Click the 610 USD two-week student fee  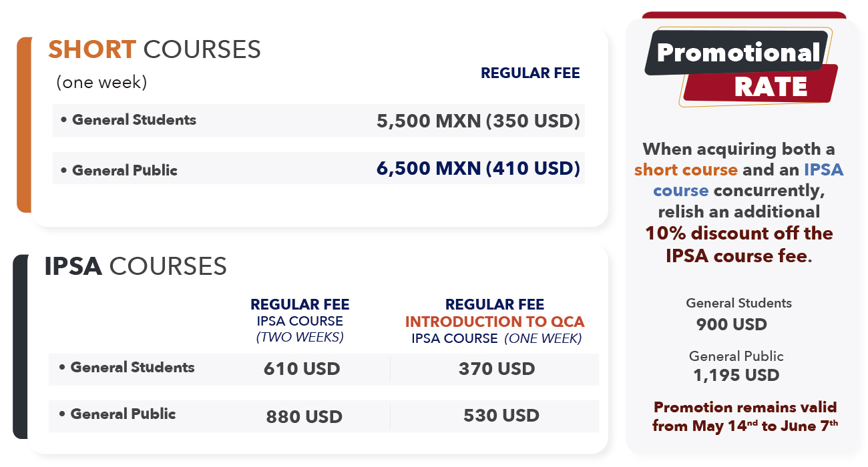302,368
